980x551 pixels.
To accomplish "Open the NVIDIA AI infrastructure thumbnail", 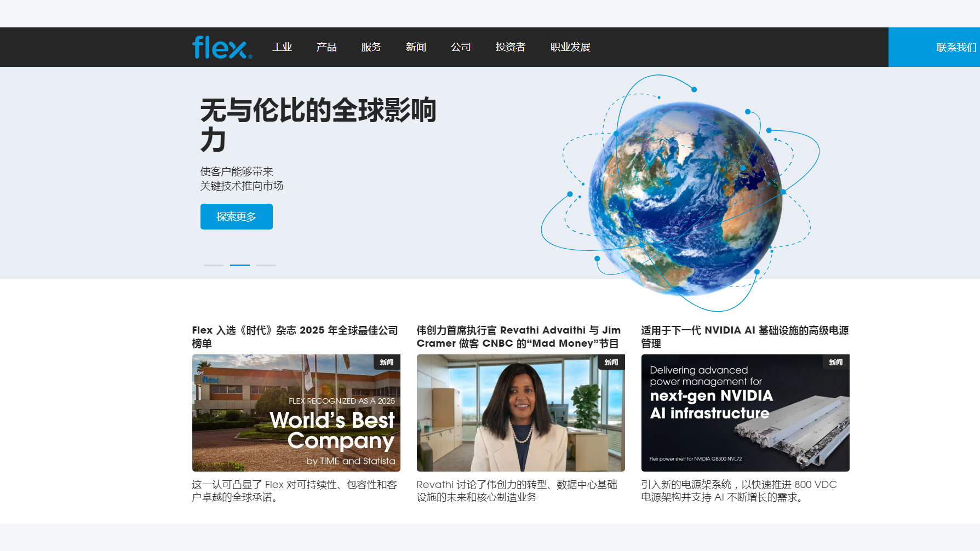I will tap(745, 413).
